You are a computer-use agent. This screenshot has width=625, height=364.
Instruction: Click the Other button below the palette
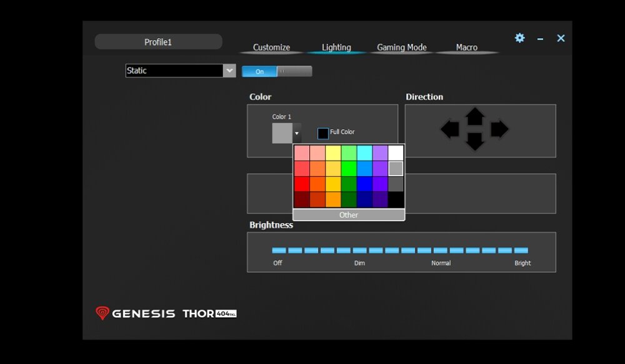click(349, 215)
